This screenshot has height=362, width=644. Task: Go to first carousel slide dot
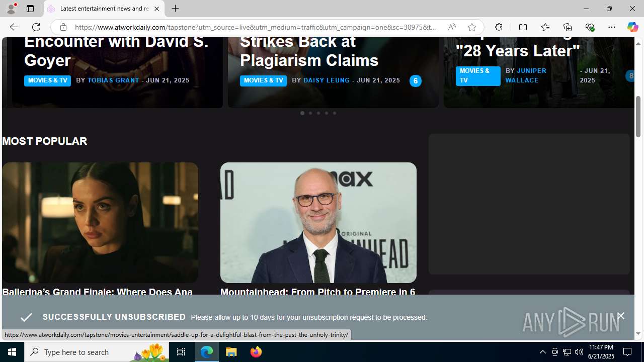[302, 113]
